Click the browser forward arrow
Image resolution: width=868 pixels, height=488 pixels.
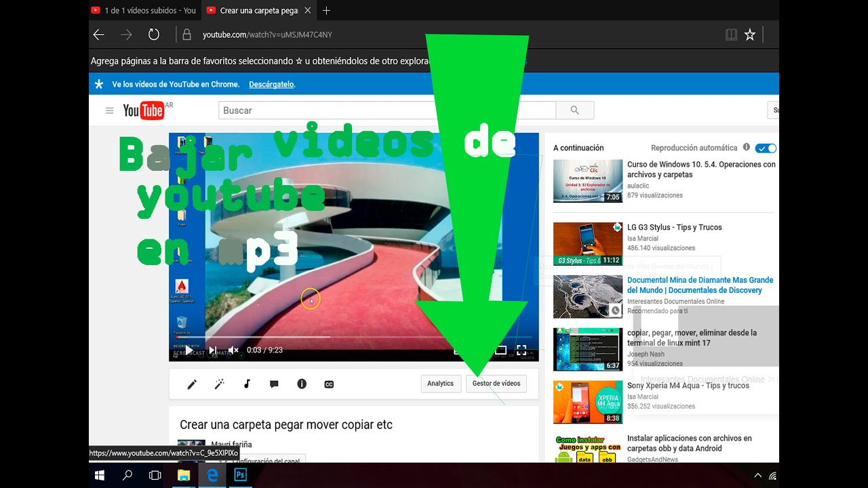[x=126, y=35]
